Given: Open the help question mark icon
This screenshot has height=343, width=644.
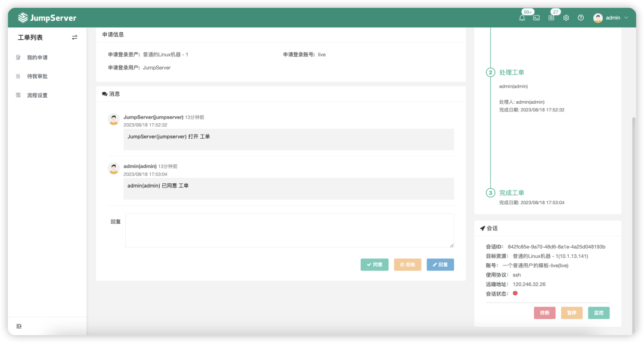Looking at the screenshot, I should 581,18.
